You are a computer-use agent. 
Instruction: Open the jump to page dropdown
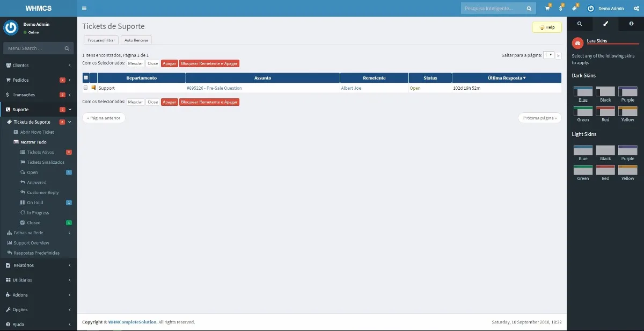coord(548,55)
